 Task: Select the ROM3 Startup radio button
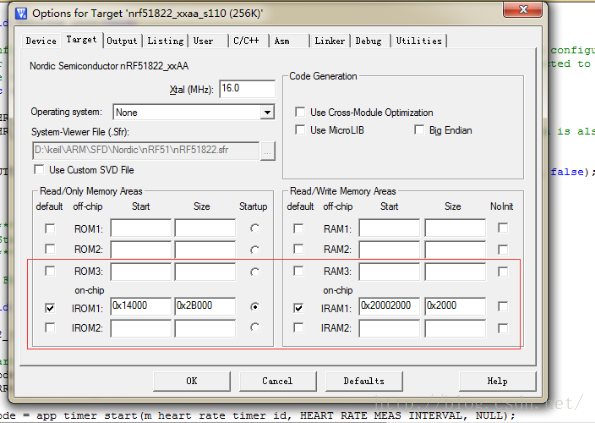pos(255,272)
